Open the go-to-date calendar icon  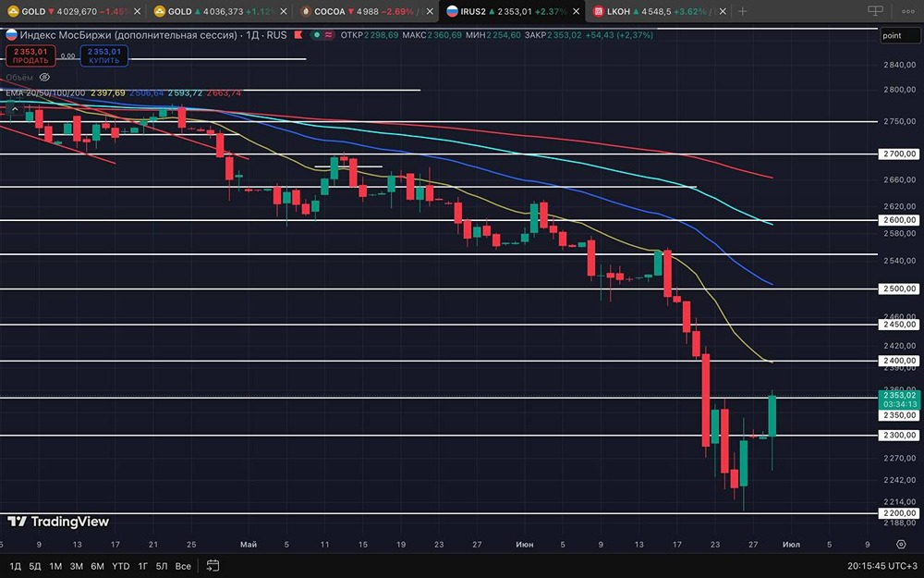pyautogui.click(x=213, y=566)
